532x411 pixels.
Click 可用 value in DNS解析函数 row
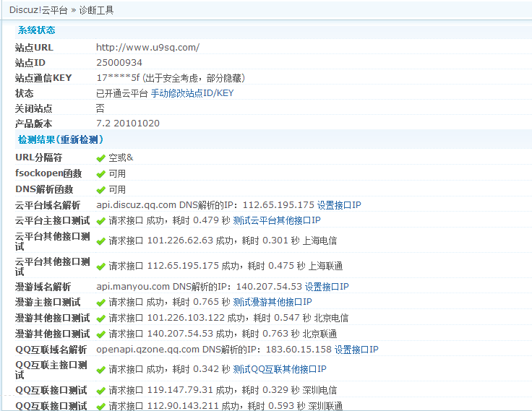pyautogui.click(x=117, y=189)
